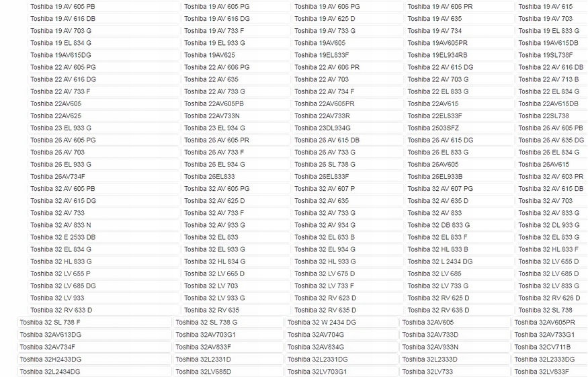
Task: Select the Toshiba 22SL738 model
Action: [543, 116]
